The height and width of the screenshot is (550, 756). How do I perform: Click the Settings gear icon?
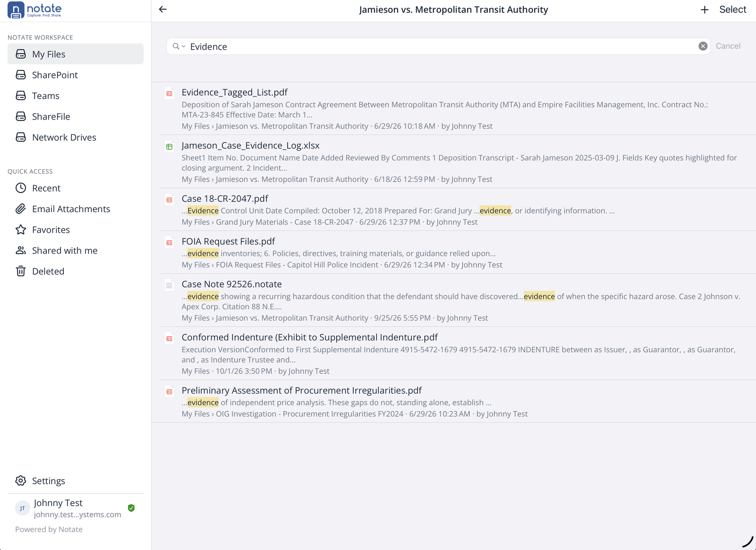pos(21,481)
